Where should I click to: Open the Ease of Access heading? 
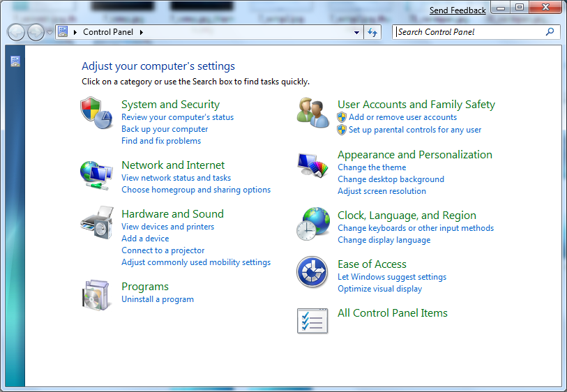point(372,264)
